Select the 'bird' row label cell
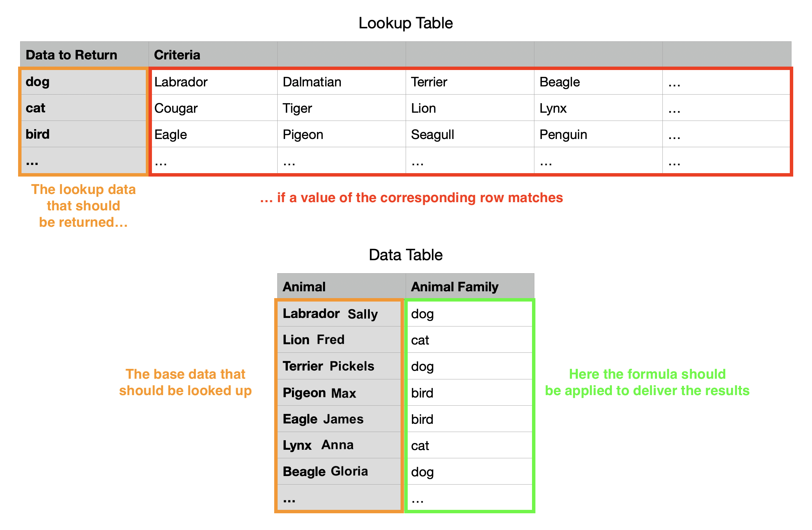Image resolution: width=812 pixels, height=530 pixels. [x=84, y=134]
